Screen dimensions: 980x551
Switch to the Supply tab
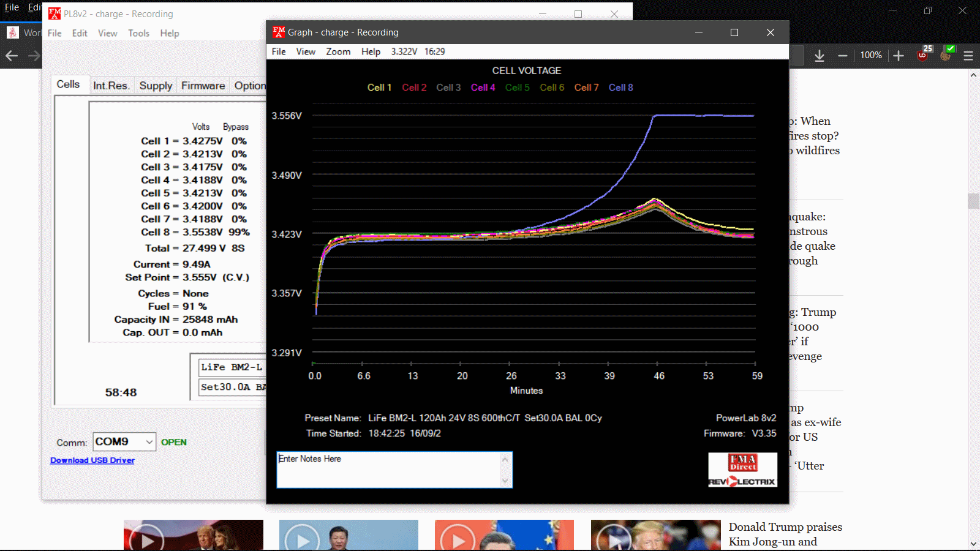coord(156,86)
